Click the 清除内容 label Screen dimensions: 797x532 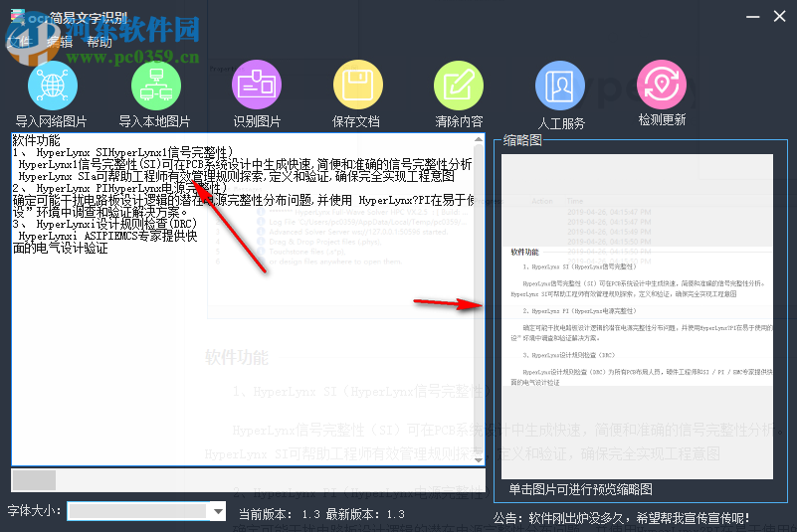pyautogui.click(x=459, y=121)
